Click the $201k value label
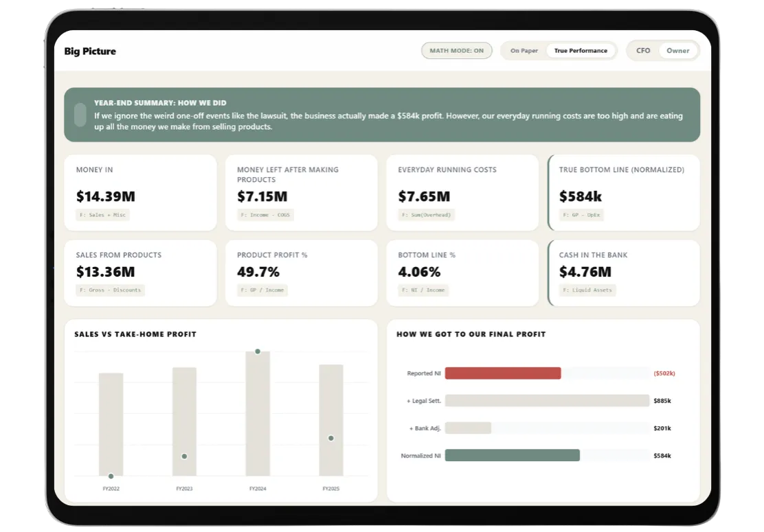764x532 pixels. click(x=662, y=428)
